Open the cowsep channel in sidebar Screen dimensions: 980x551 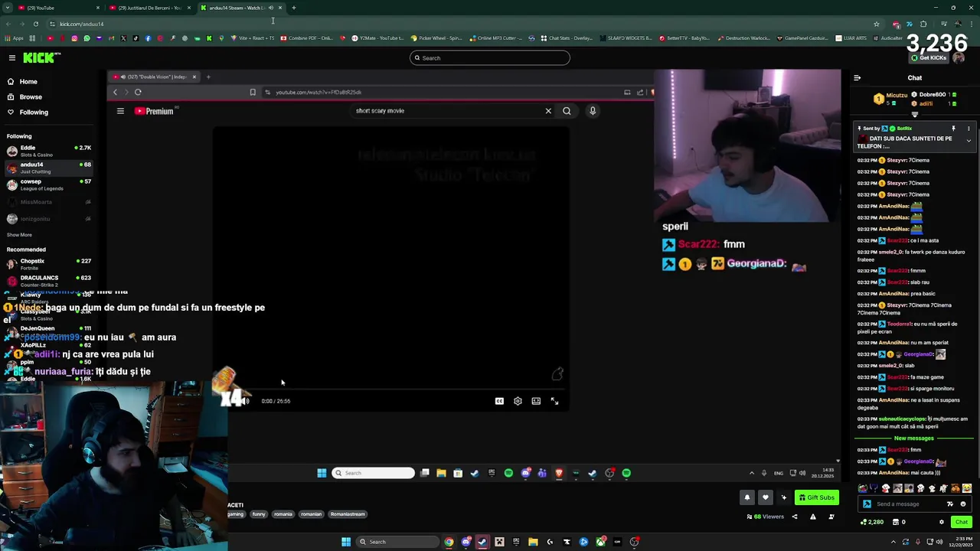click(47, 184)
